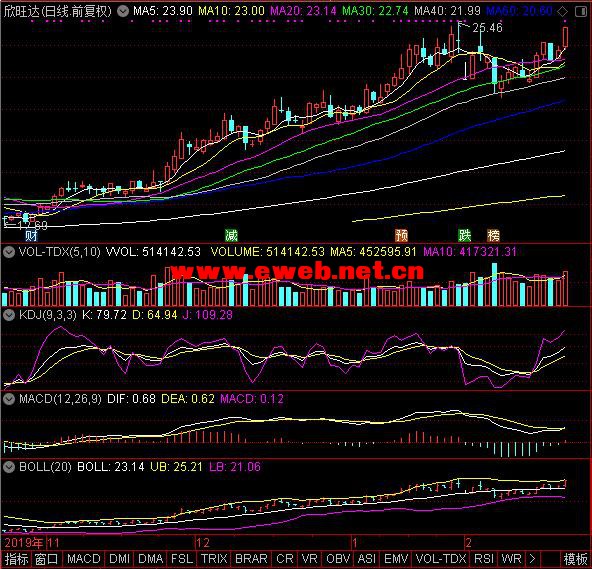Click the MA20: 23.14 label
The height and width of the screenshot is (569, 592).
tap(303, 11)
